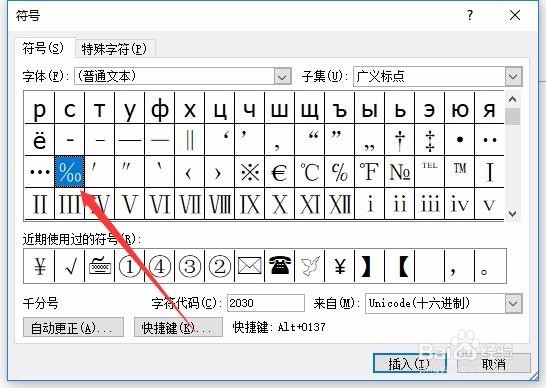Click the symbol grid scroll up arrow
The image size is (546, 388).
(512, 100)
